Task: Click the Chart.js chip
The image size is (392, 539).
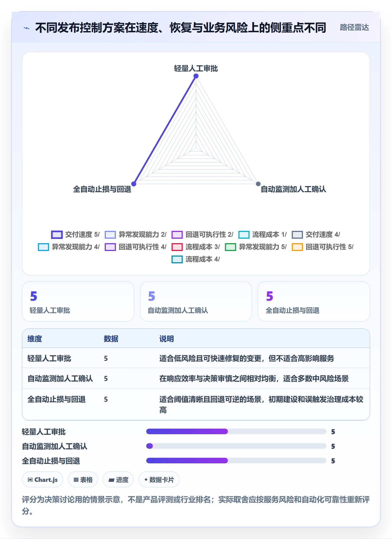Action: pyautogui.click(x=43, y=480)
